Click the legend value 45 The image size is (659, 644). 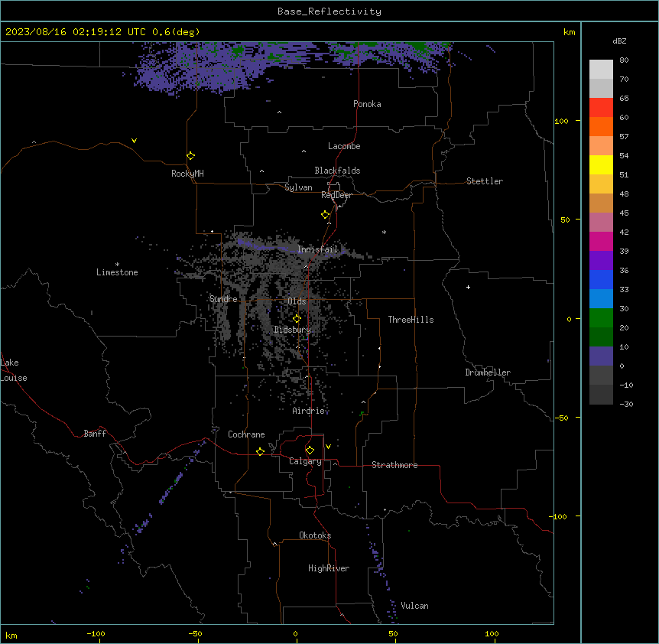click(x=624, y=213)
